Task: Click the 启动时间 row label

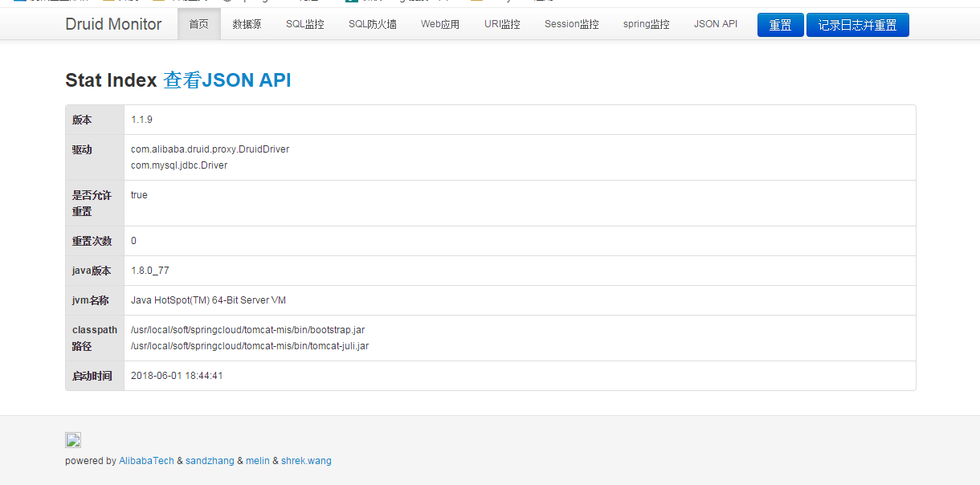Action: pyautogui.click(x=92, y=376)
